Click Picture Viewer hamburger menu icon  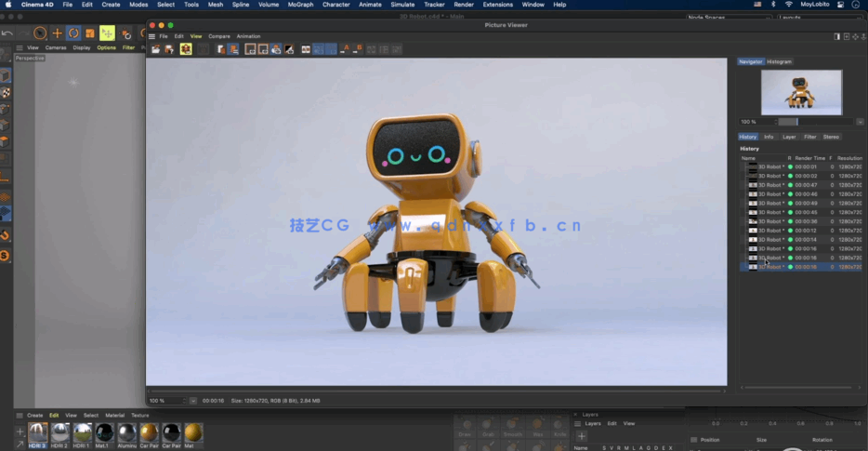[151, 36]
